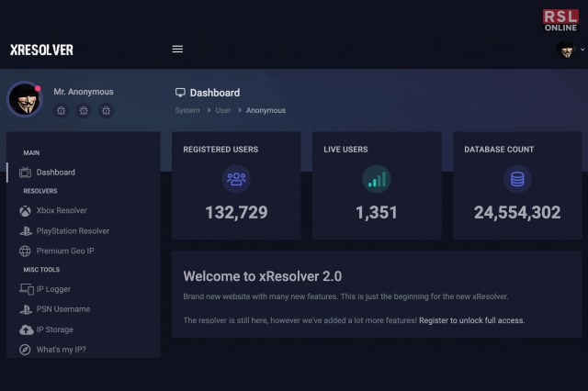Image resolution: width=588 pixels, height=391 pixels.
Task: Open the hamburger menu in the header
Action: 177,49
